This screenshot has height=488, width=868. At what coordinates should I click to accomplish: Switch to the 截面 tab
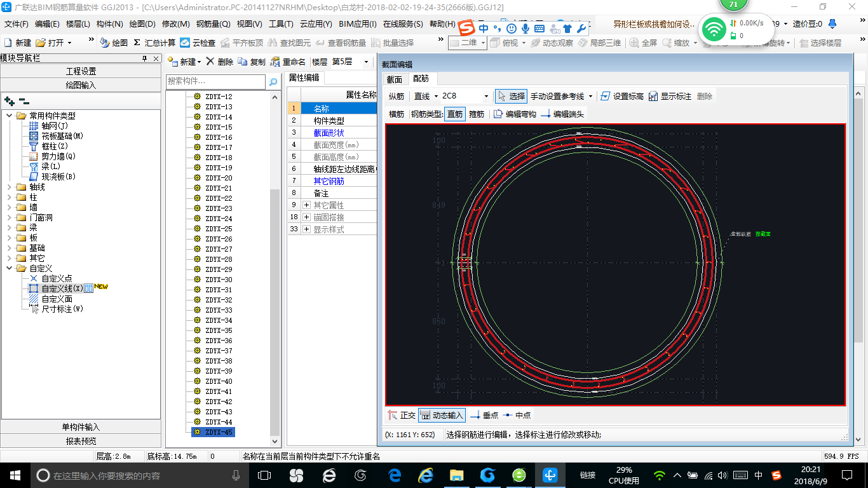pos(395,79)
